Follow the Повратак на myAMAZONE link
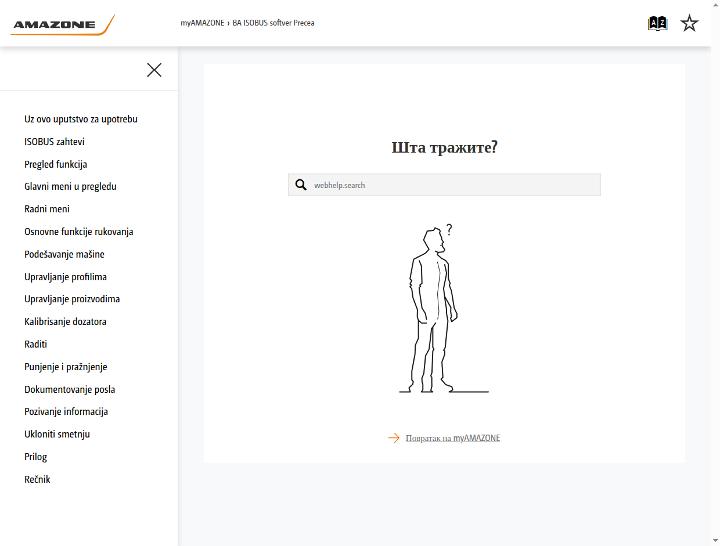This screenshot has height=546, width=720. pos(453,438)
